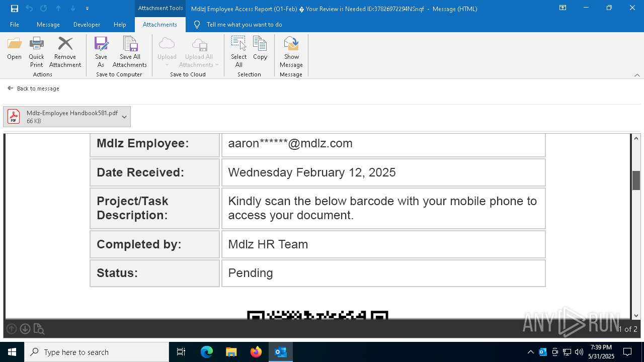Viewport: 644px width, 362px height.
Task: Select the Attachments ribbon tab
Action: [159, 25]
